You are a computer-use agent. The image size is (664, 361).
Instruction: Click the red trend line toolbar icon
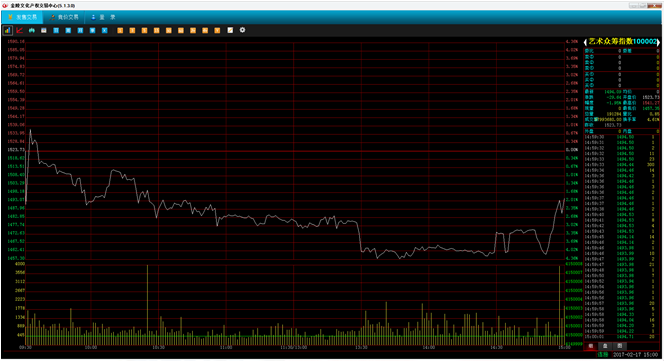point(19,30)
